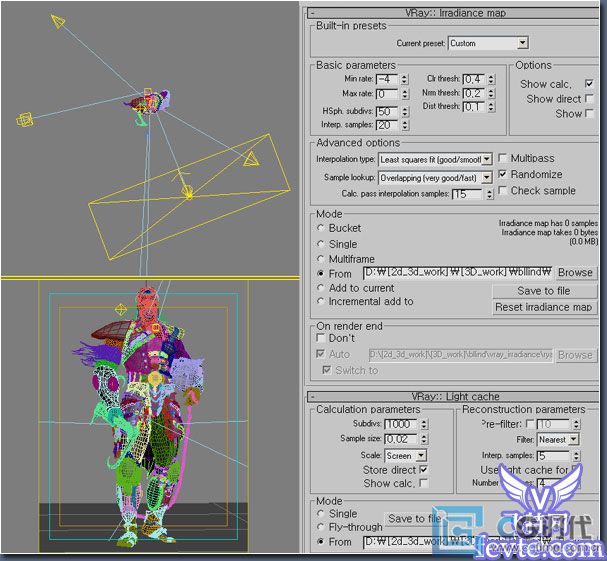Click the irradiance Interp. samples spinner

(405, 125)
